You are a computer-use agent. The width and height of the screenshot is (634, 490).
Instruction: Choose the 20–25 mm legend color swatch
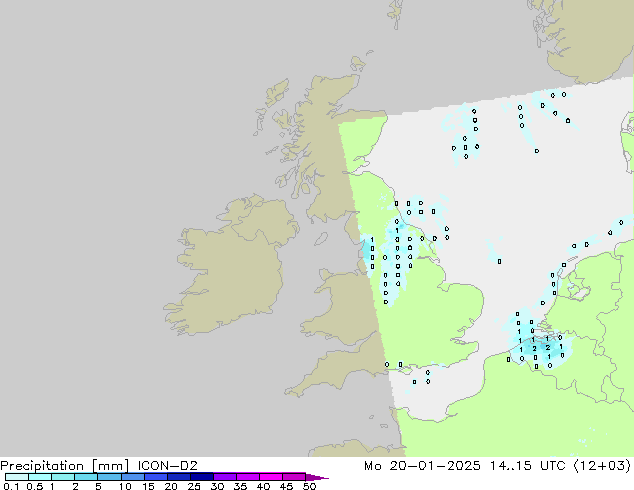(178, 477)
